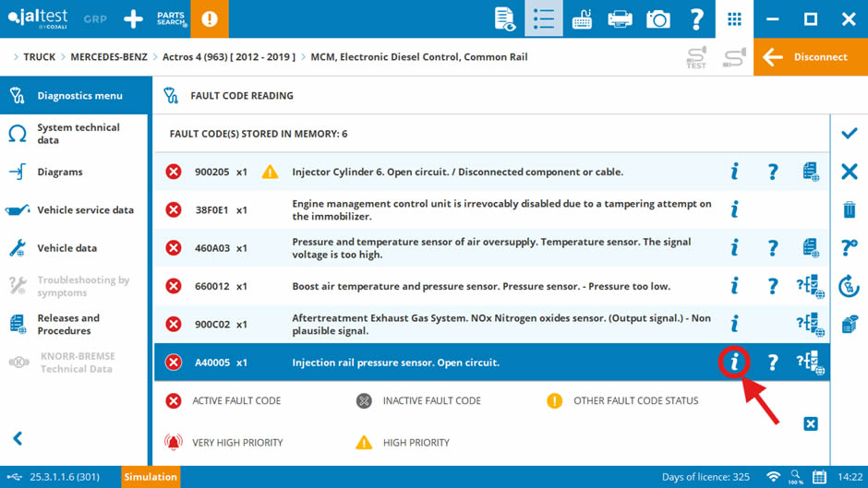868x488 pixels.
Task: Open help question mark in the top bar
Action: coord(696,18)
